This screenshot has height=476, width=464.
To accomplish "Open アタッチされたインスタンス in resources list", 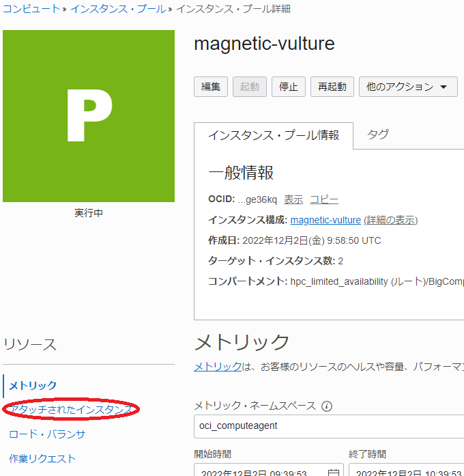I will tap(71, 409).
